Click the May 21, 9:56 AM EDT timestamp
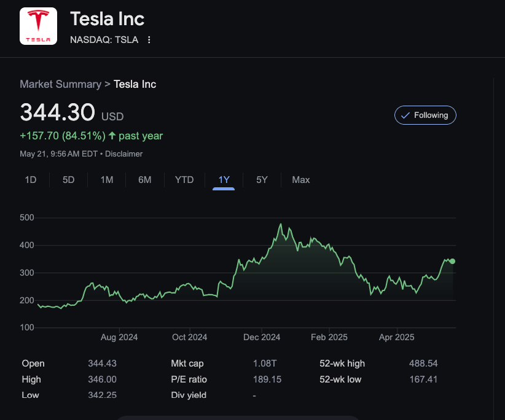The image size is (505, 420). [x=58, y=154]
